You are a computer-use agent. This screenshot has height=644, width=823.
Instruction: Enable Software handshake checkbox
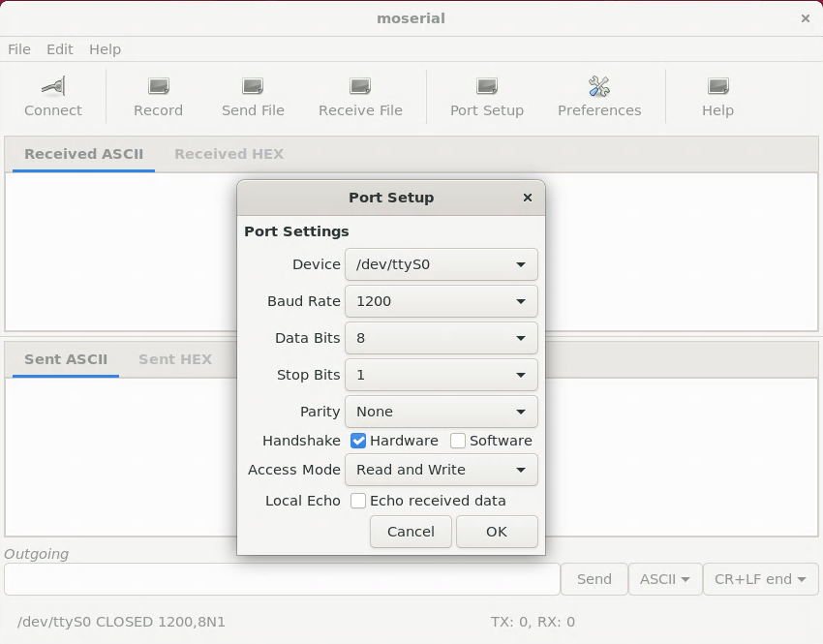[458, 441]
